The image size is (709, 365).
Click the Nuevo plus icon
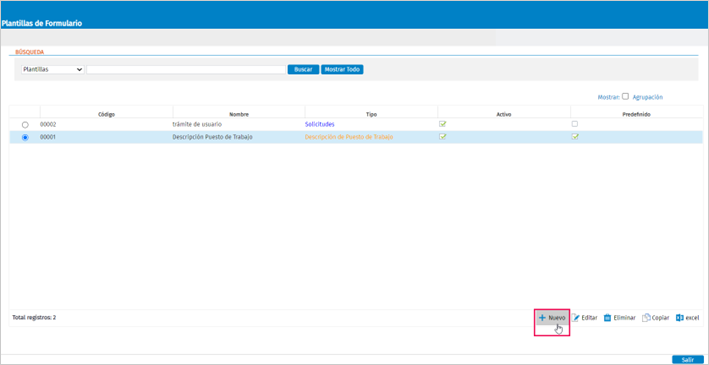point(543,318)
